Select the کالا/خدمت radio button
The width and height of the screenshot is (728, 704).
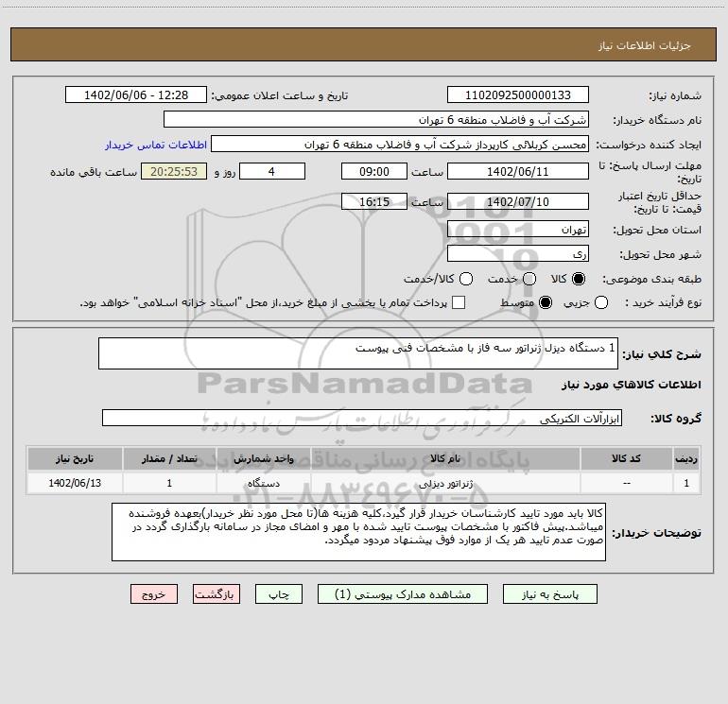click(466, 279)
